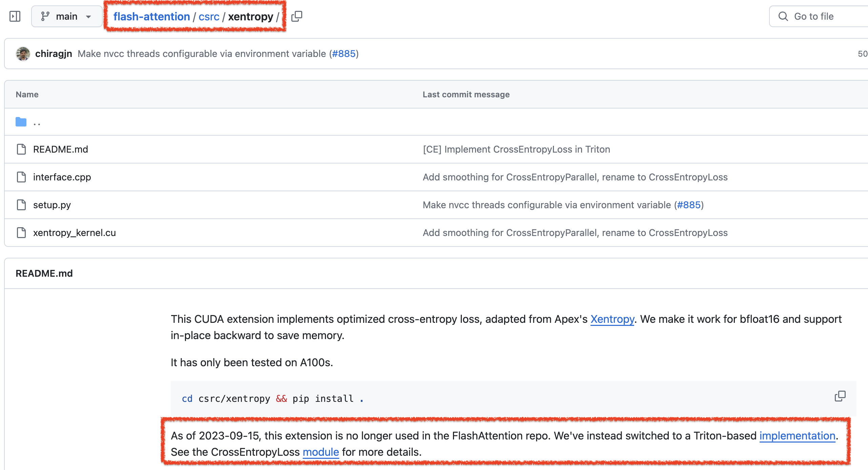Click the 'cd csrc/xentropy && pip install .' code text
Screen dimensions: 868x470
coord(272,398)
